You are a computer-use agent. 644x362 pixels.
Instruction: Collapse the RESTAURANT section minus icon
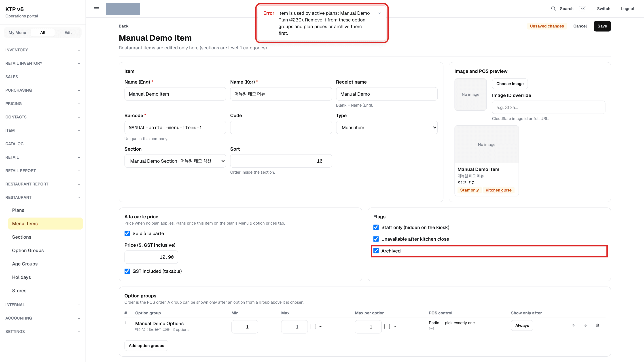point(79,198)
